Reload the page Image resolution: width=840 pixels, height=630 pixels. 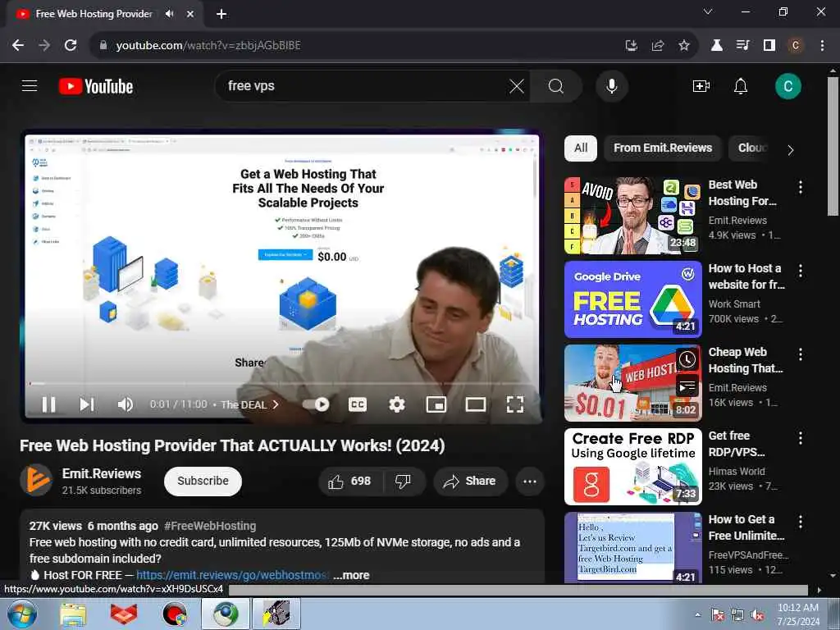pos(71,46)
